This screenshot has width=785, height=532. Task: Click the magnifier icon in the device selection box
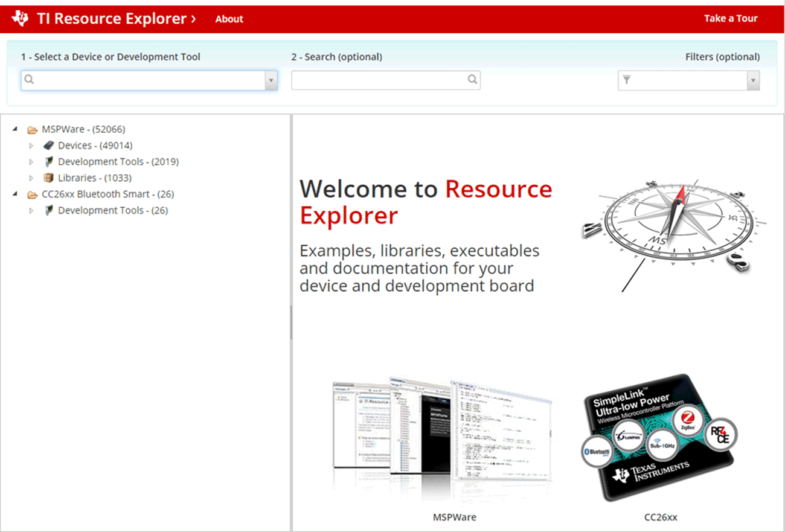click(x=29, y=79)
